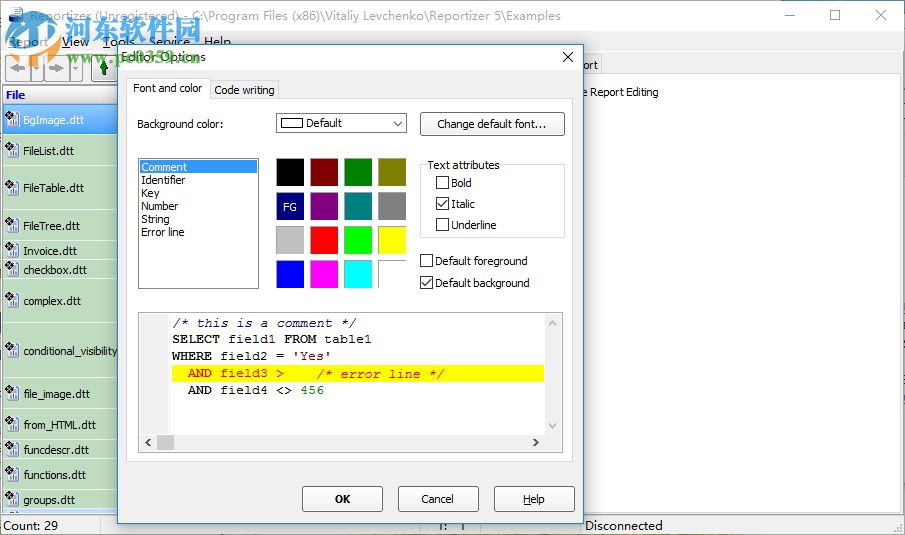Click the Help button in dialog

[533, 499]
